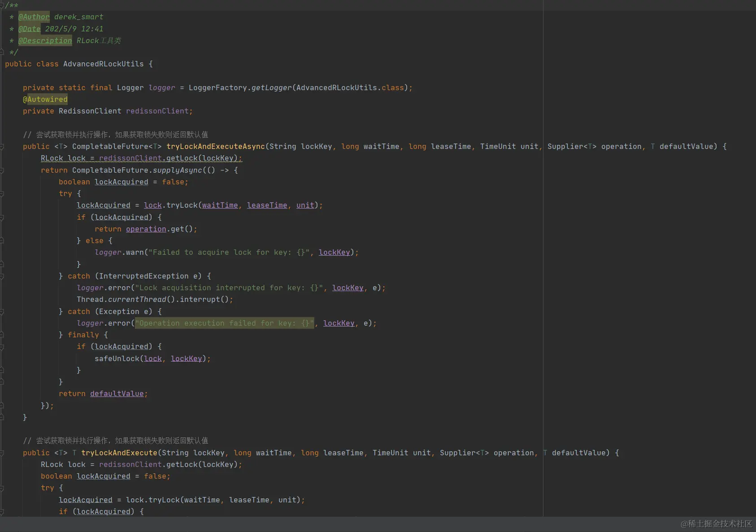Click the currentThread method call

click(x=137, y=300)
